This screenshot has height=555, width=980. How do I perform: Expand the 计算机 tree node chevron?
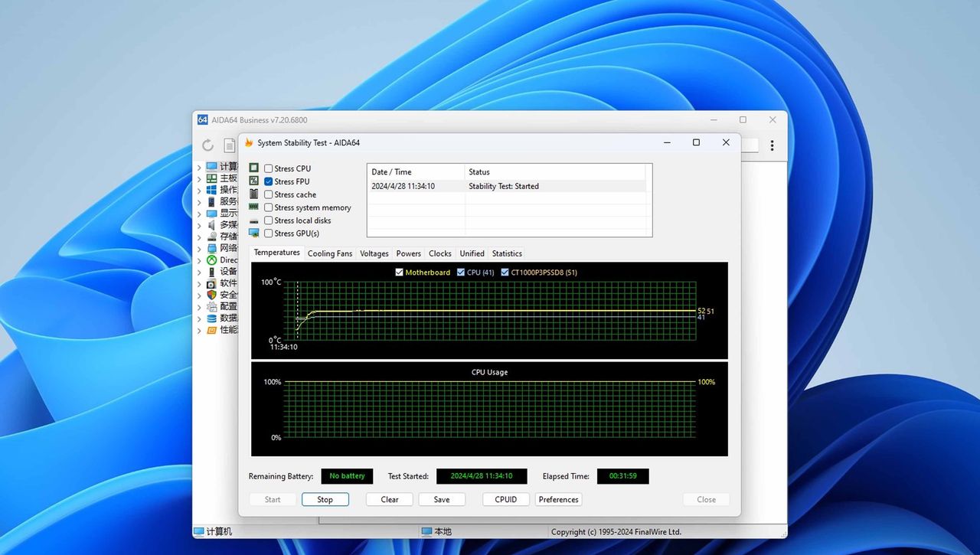click(x=200, y=167)
